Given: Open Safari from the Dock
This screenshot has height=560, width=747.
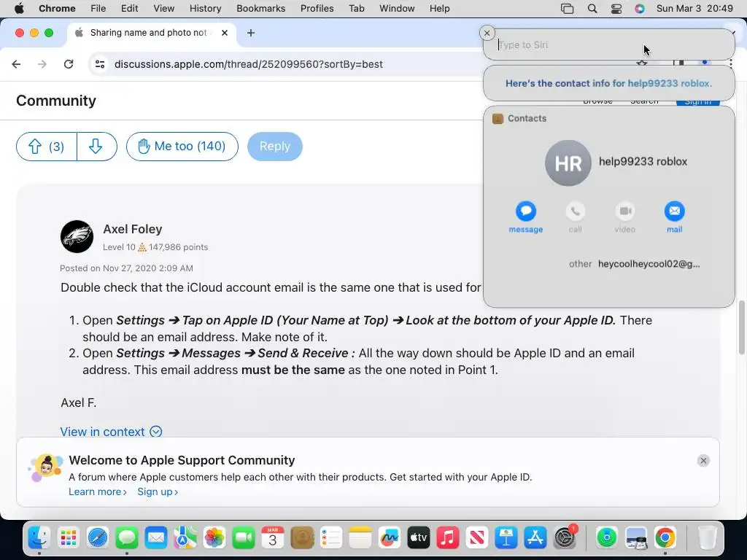Looking at the screenshot, I should tap(98, 538).
